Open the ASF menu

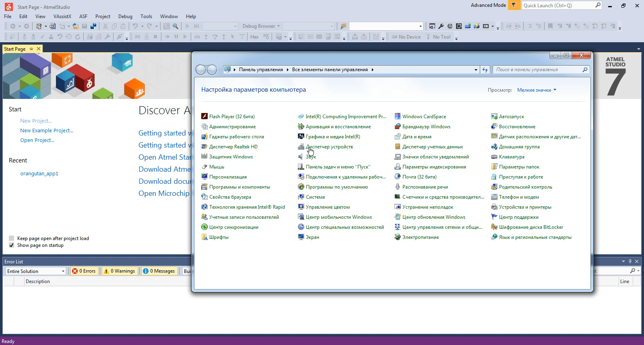pos(83,16)
